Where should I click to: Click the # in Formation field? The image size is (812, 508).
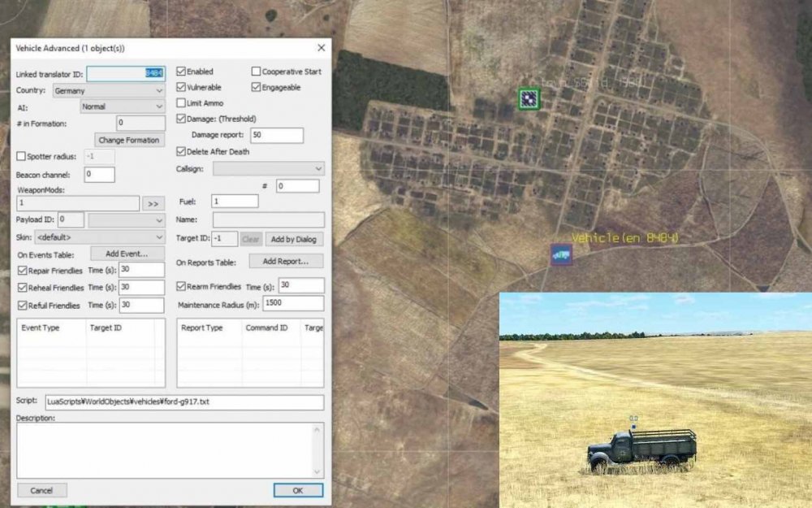[x=140, y=124]
